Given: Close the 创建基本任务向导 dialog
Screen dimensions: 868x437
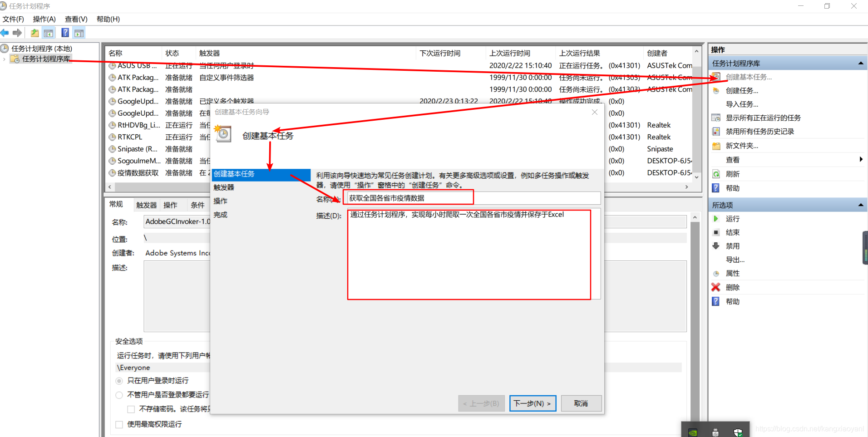Looking at the screenshot, I should coord(595,112).
